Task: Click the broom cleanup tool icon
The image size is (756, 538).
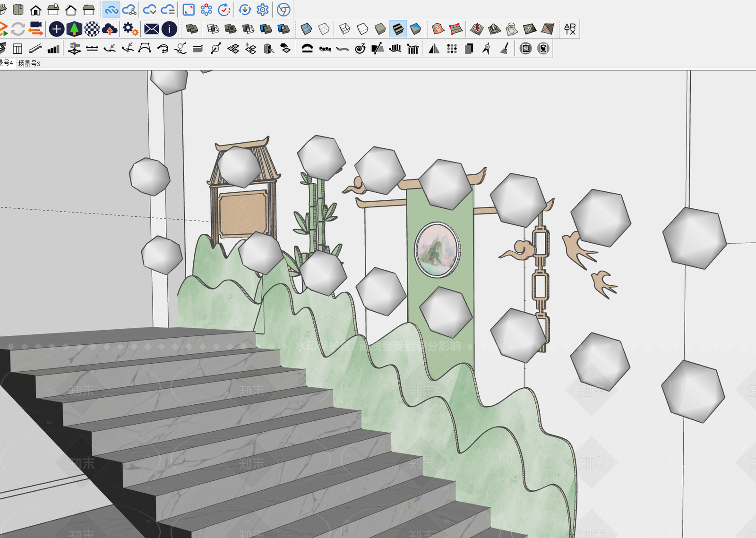Action: click(x=504, y=48)
